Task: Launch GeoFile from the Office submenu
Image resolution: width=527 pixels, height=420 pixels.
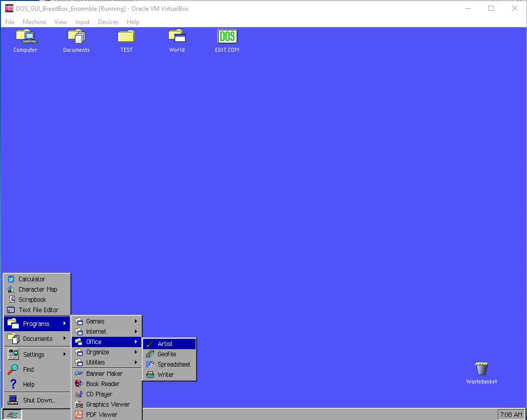Action: point(168,354)
